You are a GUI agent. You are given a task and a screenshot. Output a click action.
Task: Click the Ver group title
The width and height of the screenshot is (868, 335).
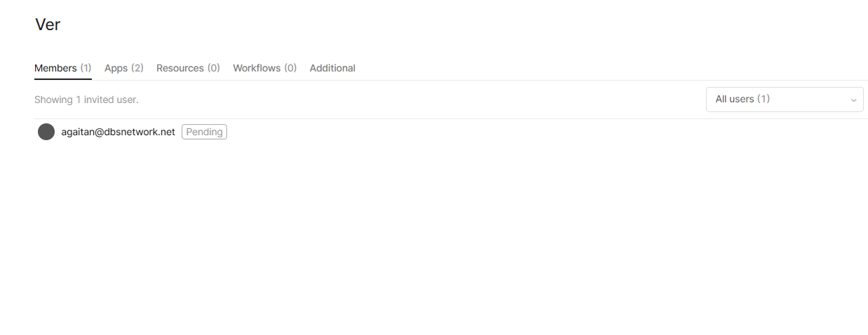coord(48,25)
